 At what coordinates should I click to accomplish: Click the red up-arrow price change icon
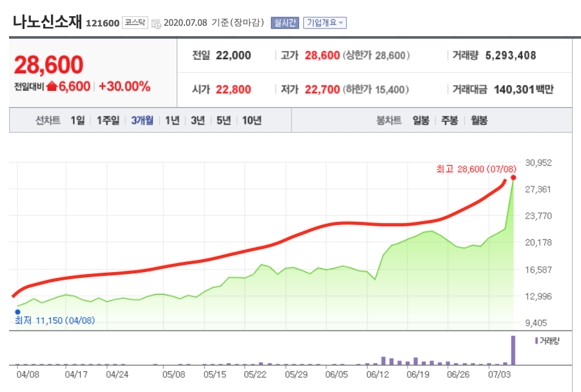click(x=52, y=86)
